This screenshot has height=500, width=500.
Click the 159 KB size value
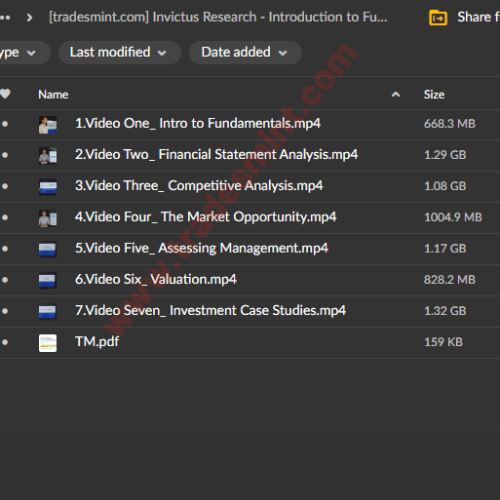coord(443,342)
